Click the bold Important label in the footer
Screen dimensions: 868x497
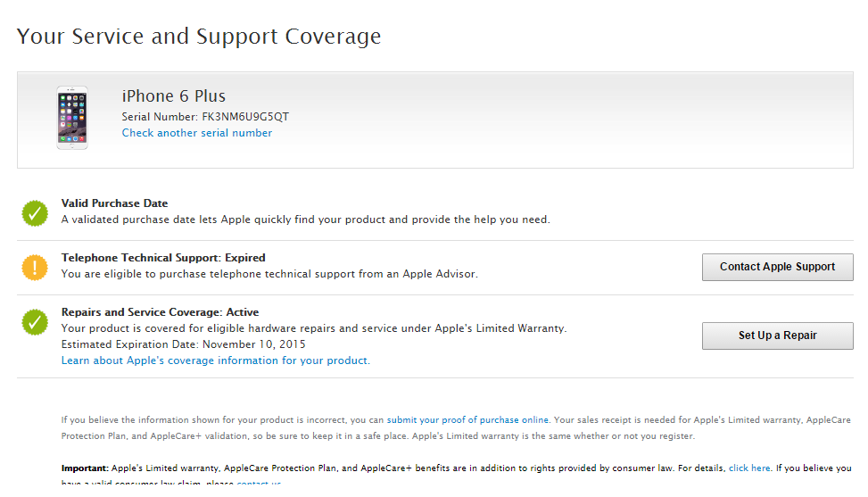(x=84, y=468)
